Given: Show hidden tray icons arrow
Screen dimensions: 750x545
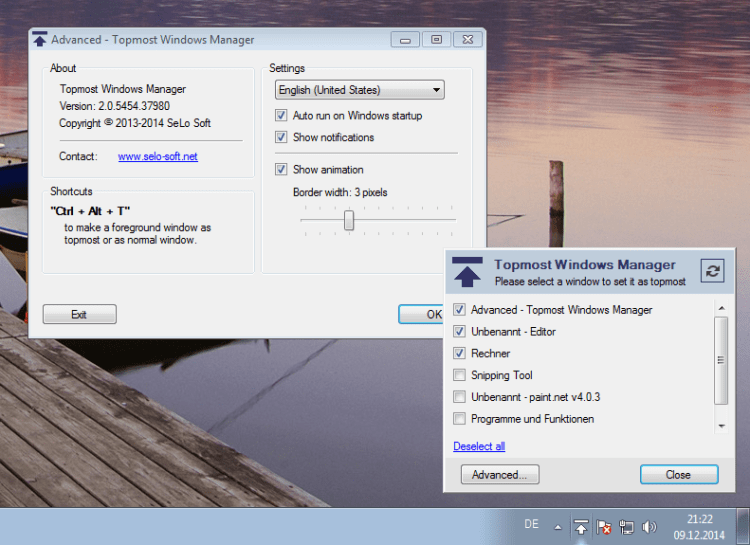Looking at the screenshot, I should [x=558, y=527].
